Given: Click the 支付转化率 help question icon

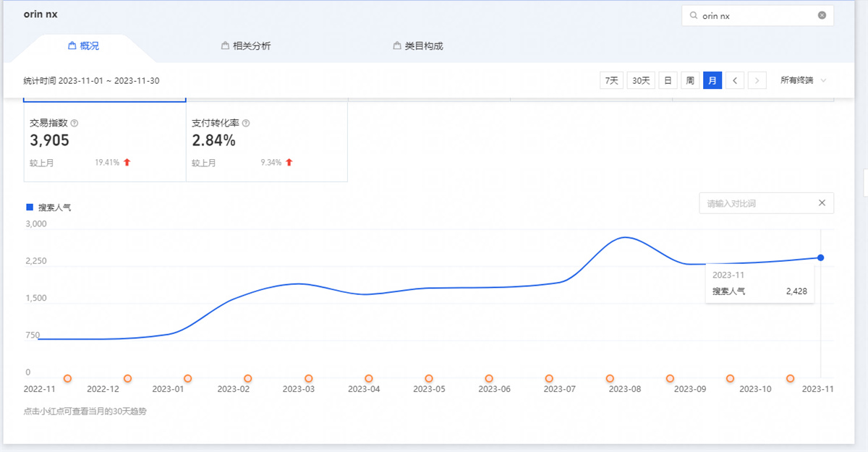Looking at the screenshot, I should tap(246, 123).
